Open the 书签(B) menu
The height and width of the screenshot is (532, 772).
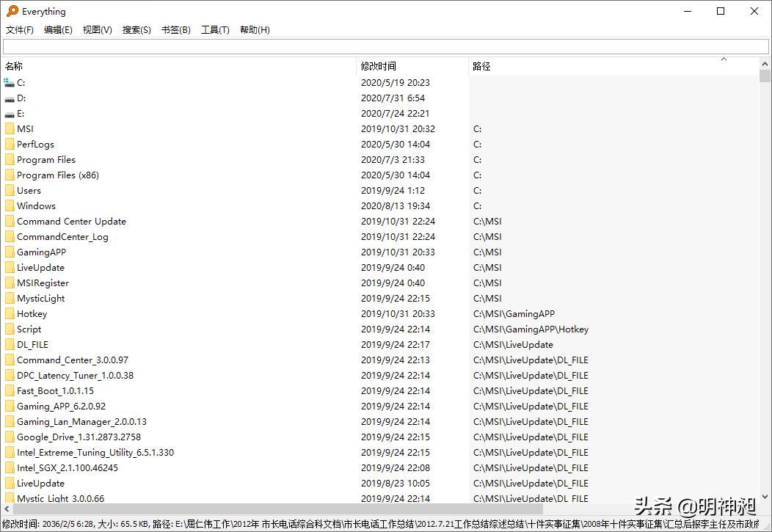175,30
